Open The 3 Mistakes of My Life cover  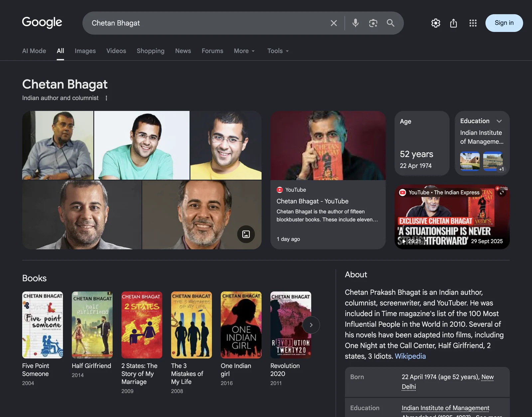pos(192,325)
